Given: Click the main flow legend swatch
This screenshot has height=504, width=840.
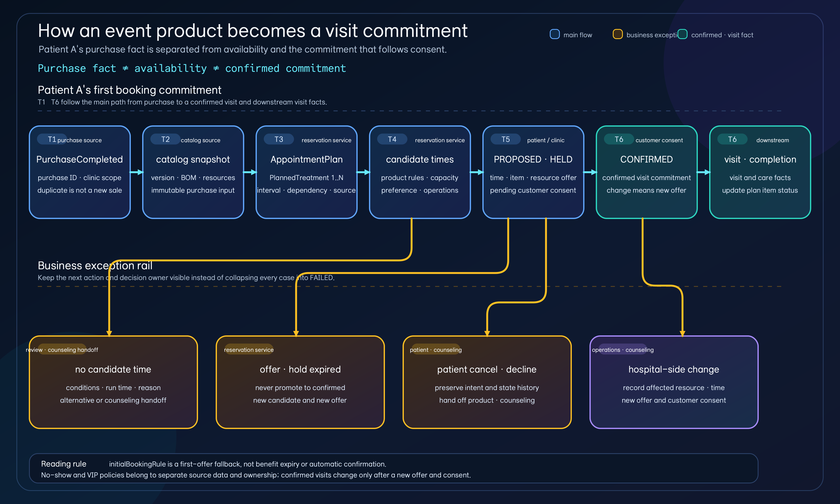Looking at the screenshot, I should [554, 34].
